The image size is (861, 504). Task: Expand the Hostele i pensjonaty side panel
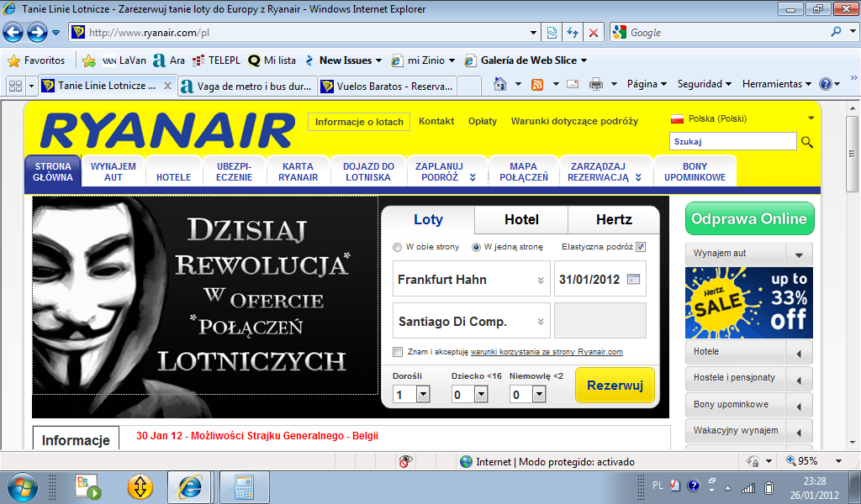click(x=799, y=380)
